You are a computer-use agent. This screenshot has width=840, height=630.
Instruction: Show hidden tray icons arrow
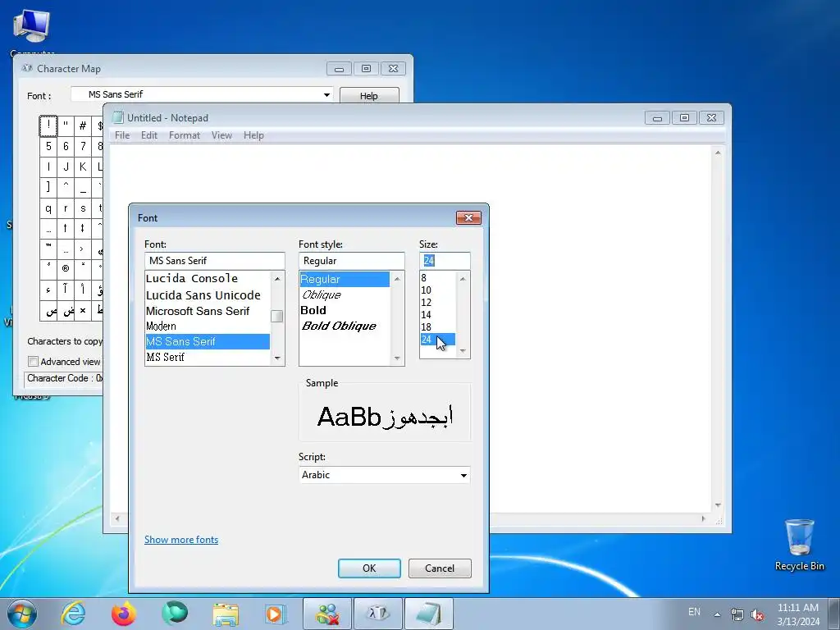coord(717,614)
